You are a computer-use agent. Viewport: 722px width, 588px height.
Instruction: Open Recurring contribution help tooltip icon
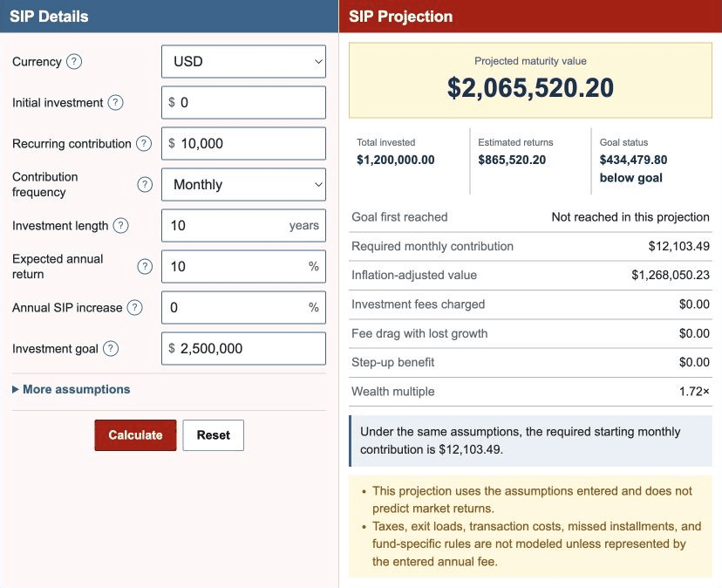(144, 143)
